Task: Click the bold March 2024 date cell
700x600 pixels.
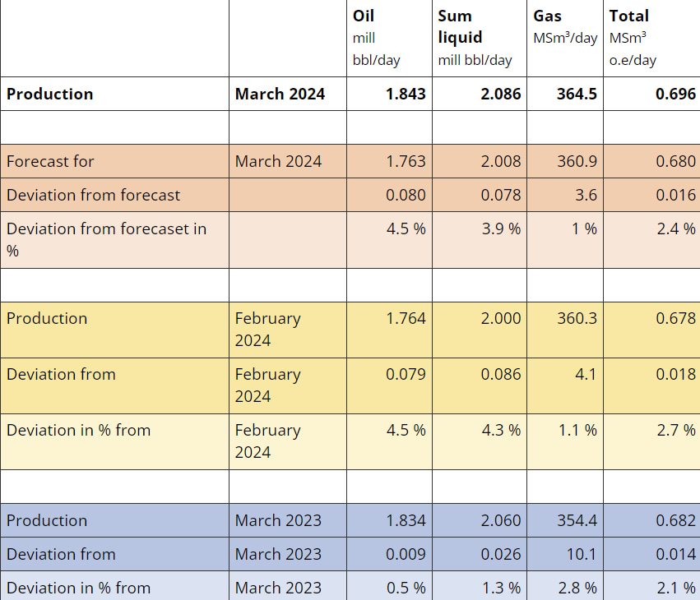Action: [280, 94]
